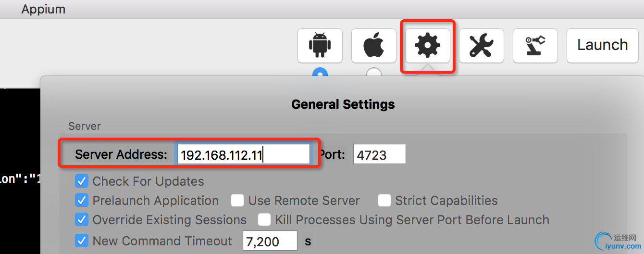The height and width of the screenshot is (254, 644).
Task: Open General Settings gear icon
Action: pyautogui.click(x=427, y=46)
